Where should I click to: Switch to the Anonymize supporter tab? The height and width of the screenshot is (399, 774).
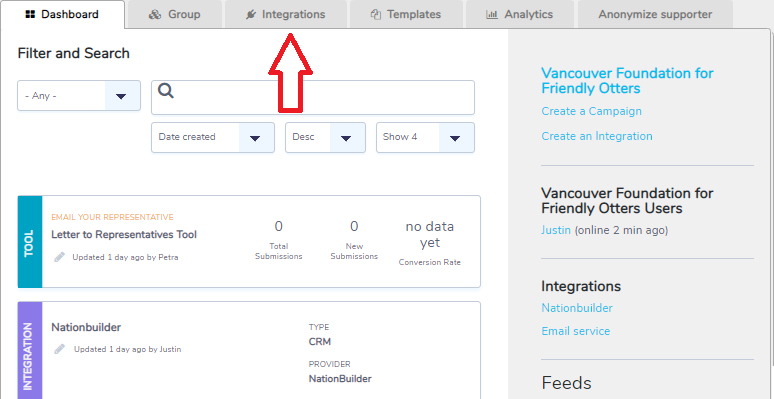(655, 14)
